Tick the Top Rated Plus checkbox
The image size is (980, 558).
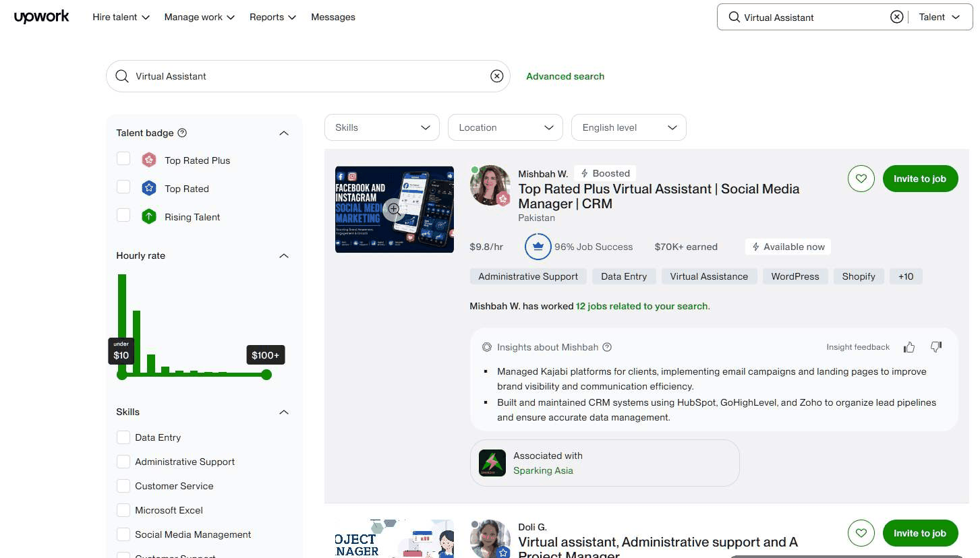(123, 159)
